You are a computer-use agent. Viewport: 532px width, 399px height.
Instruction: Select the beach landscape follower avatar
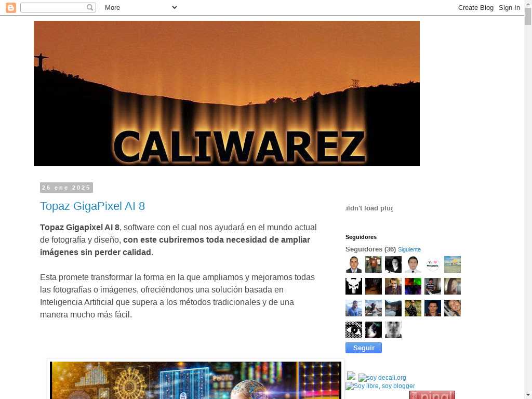pyautogui.click(x=453, y=264)
